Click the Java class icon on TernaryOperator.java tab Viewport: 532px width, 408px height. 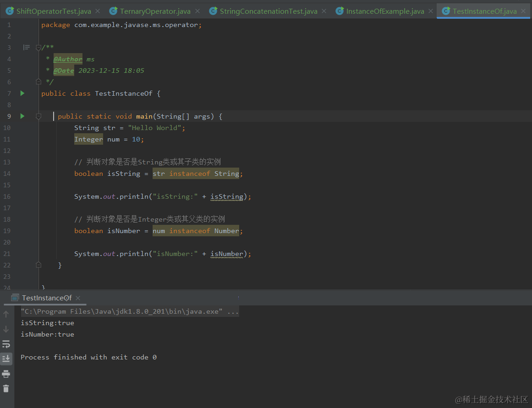tap(113, 11)
